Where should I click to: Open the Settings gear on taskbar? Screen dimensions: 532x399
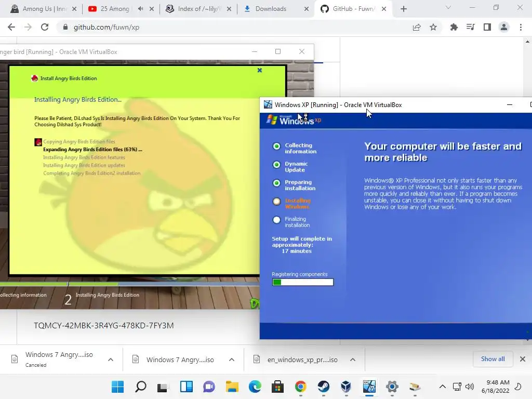tap(392, 387)
